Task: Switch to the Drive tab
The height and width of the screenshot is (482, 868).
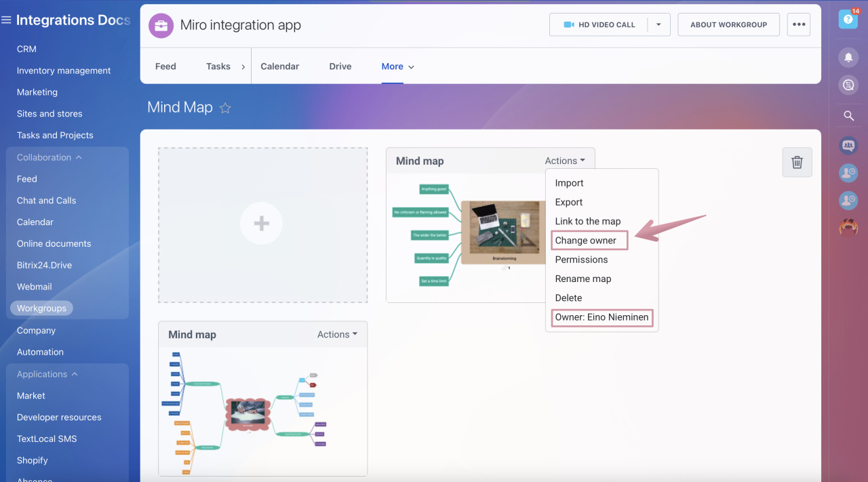Action: pyautogui.click(x=340, y=66)
